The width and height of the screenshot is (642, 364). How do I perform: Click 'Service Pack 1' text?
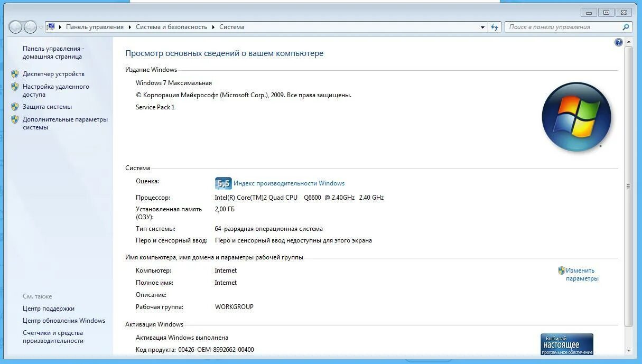tap(155, 107)
